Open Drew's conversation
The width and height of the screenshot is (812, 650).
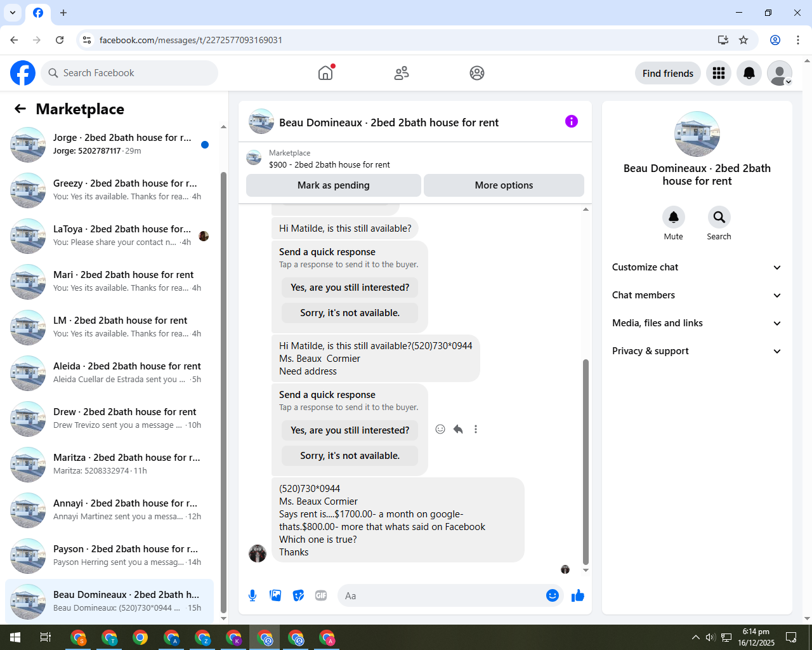(x=109, y=418)
